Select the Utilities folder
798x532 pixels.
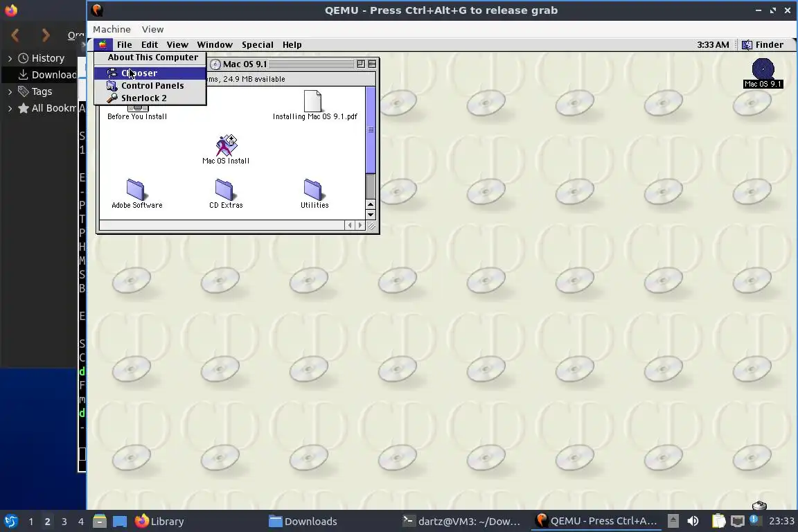[313, 189]
